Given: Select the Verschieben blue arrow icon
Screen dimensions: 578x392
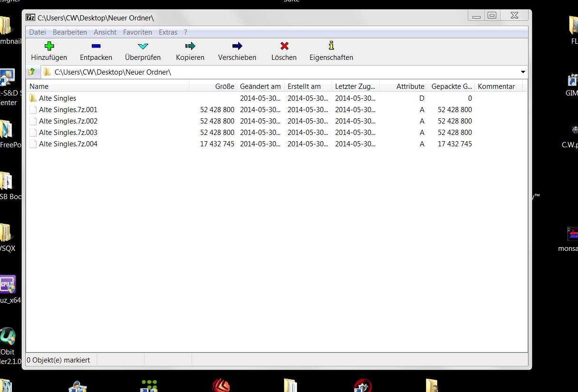Looking at the screenshot, I should [237, 46].
